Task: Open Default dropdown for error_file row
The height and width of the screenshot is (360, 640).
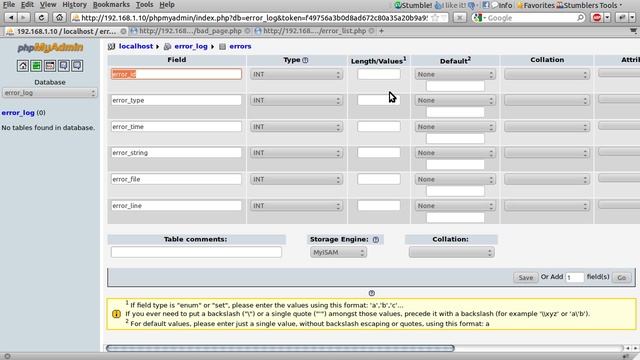Action: coord(455,180)
